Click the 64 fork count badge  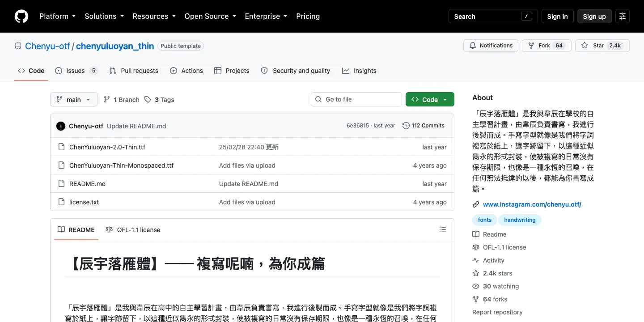tap(559, 46)
